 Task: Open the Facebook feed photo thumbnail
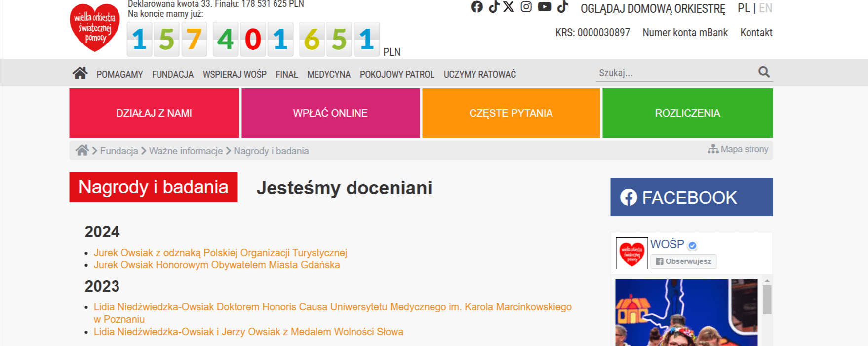[686, 312]
